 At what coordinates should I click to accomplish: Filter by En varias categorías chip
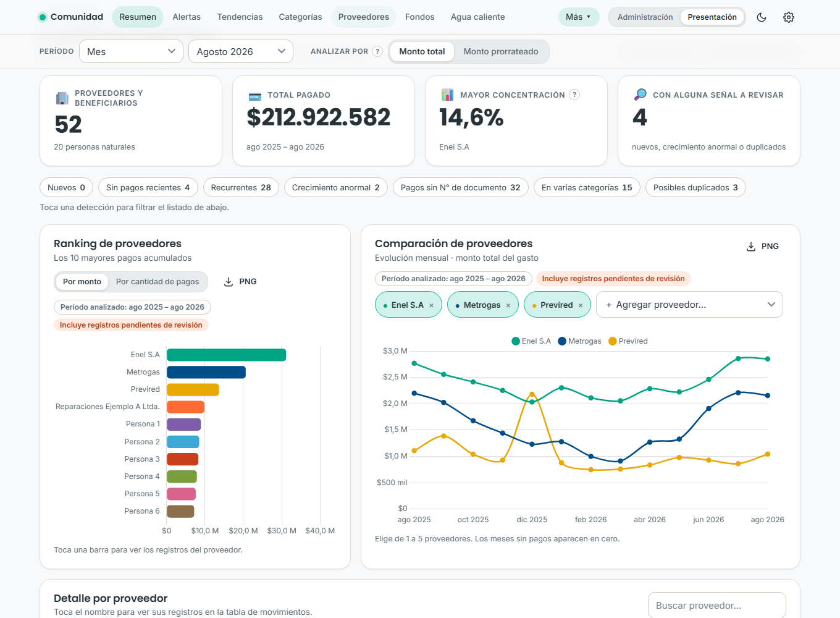tap(587, 188)
